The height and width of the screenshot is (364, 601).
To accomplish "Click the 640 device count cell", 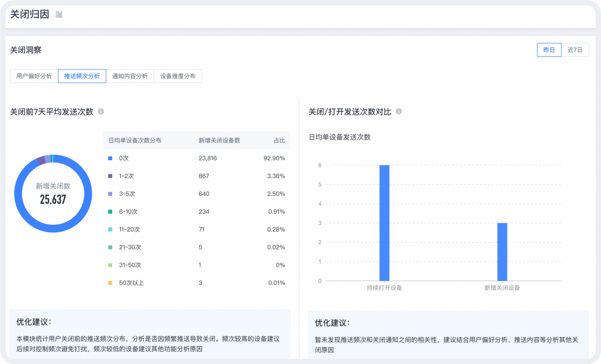I will tap(204, 194).
